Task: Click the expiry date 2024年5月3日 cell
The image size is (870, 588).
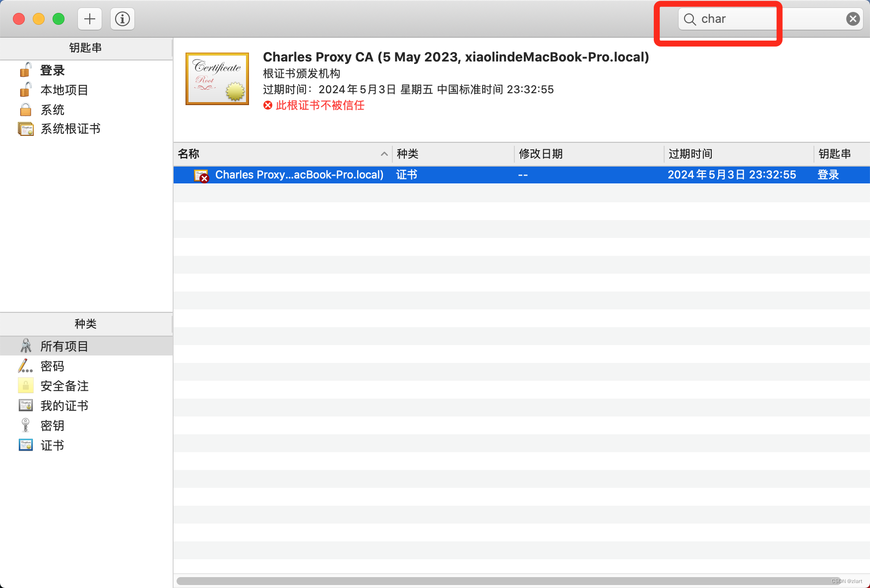Action: point(732,175)
